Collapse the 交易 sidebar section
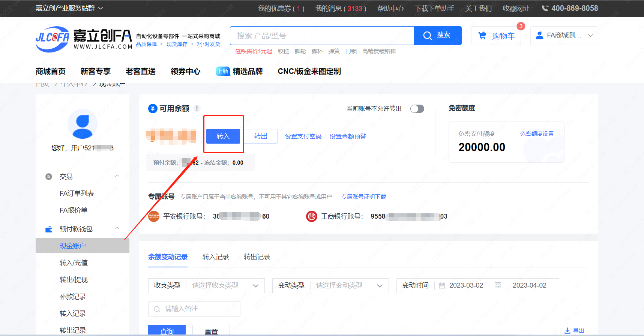644x336 pixels. (x=117, y=176)
